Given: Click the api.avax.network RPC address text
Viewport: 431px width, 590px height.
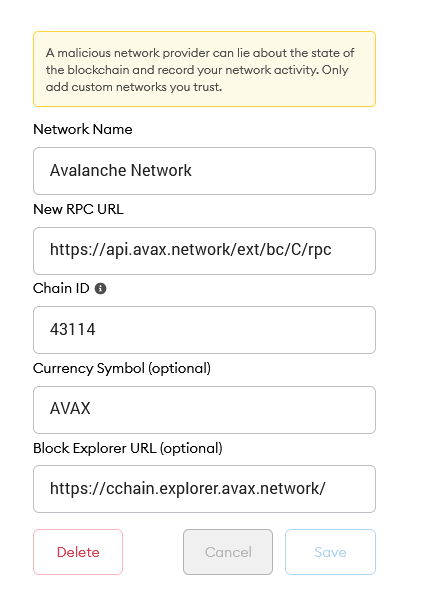Looking at the screenshot, I should pyautogui.click(x=191, y=250).
